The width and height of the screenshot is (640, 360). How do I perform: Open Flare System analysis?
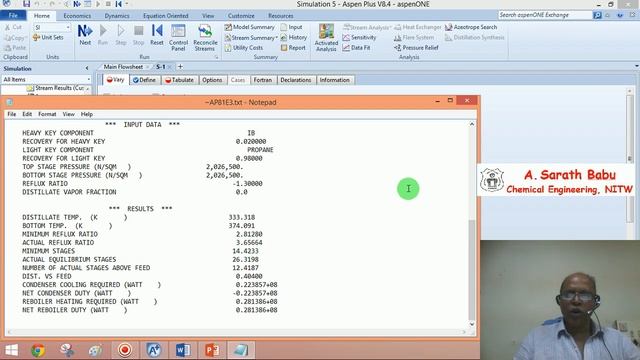[414, 37]
